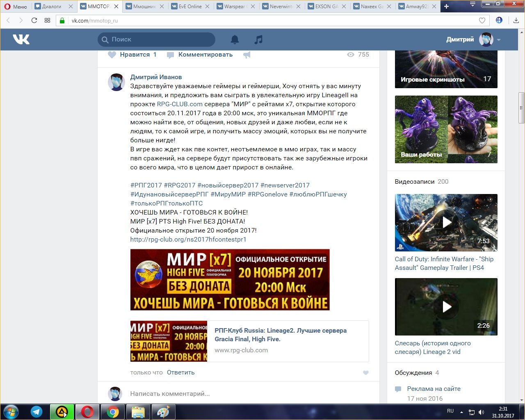This screenshot has height=420, width=525.
Task: Open the hashtag "#RPGonelove"
Action: [267, 194]
